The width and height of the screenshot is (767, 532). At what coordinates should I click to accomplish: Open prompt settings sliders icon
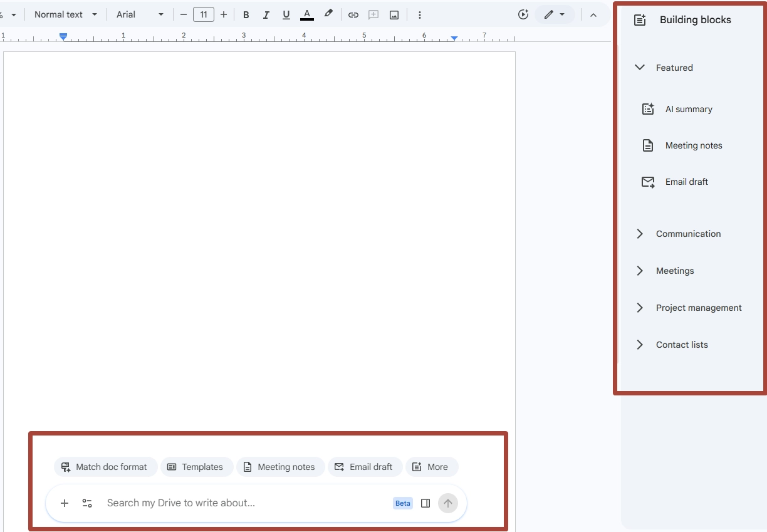point(87,503)
